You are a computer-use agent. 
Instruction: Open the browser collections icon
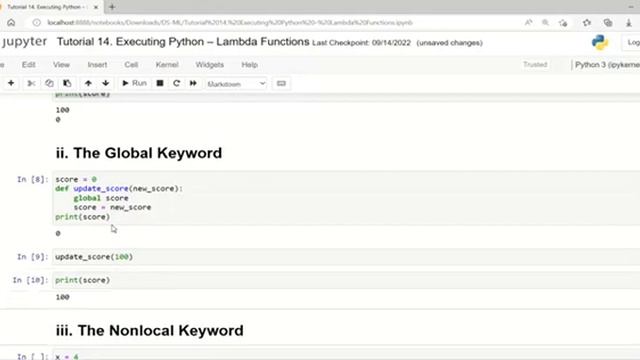(x=608, y=22)
